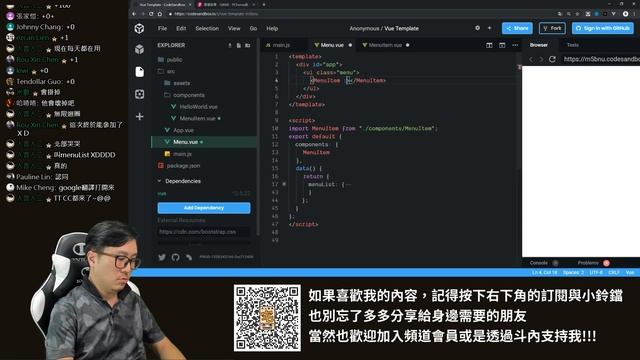Reload the Chrome browser page

click(151, 14)
